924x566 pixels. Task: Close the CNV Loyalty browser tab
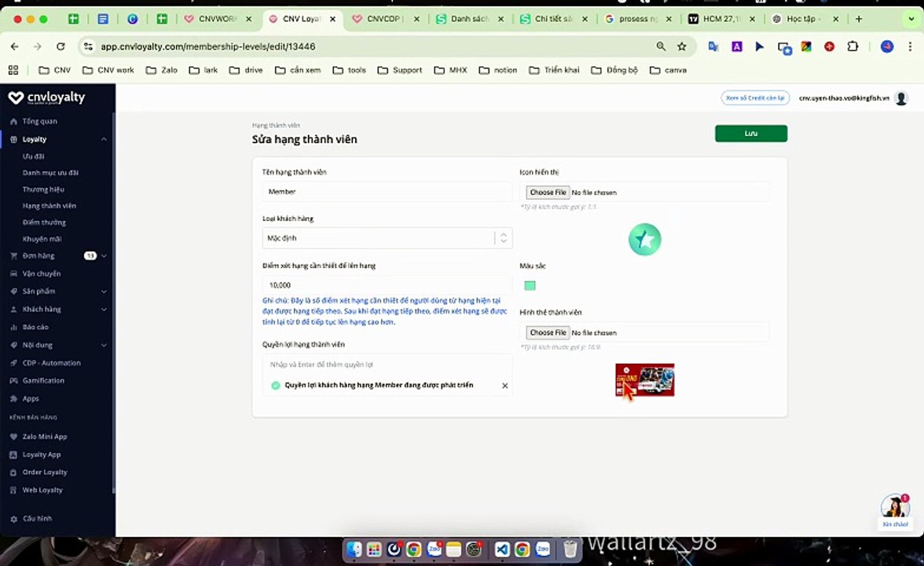332,19
